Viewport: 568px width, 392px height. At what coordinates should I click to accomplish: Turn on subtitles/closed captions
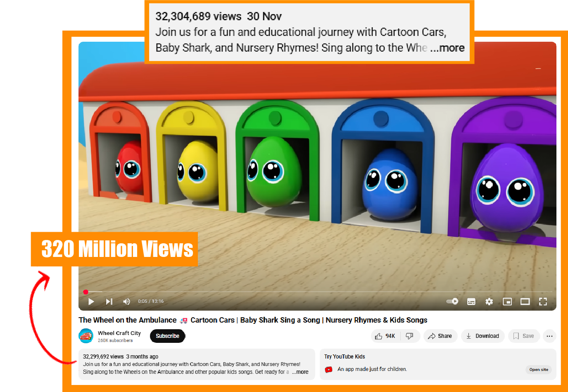(x=471, y=302)
